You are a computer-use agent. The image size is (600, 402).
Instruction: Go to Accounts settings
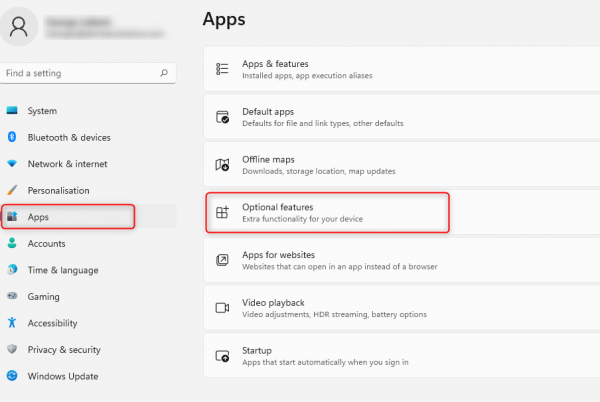click(46, 243)
